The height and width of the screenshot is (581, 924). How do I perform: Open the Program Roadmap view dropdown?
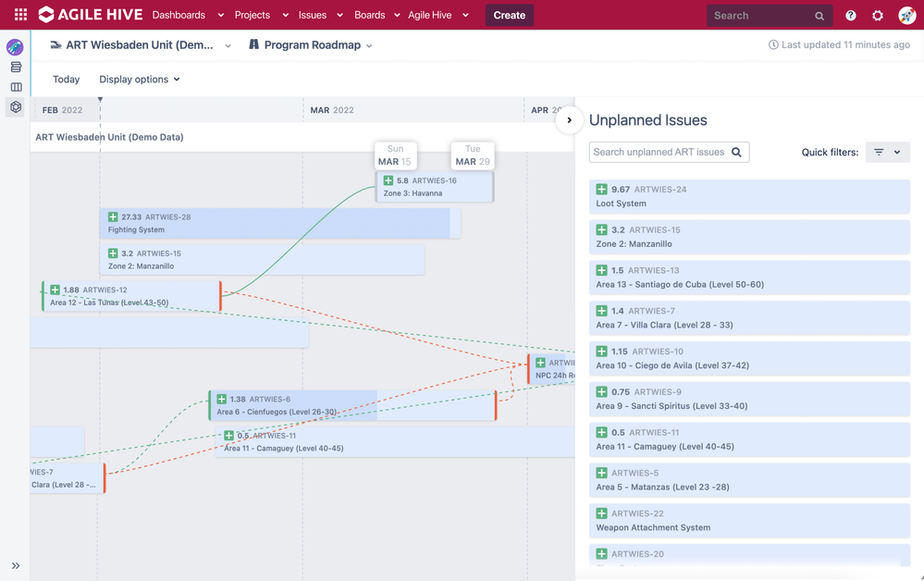pos(311,45)
